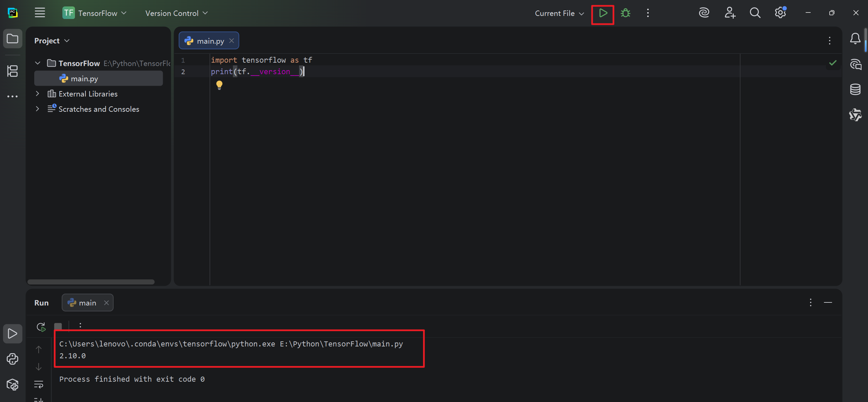The image size is (868, 402).
Task: Open the Structure tool window
Action: tap(13, 71)
